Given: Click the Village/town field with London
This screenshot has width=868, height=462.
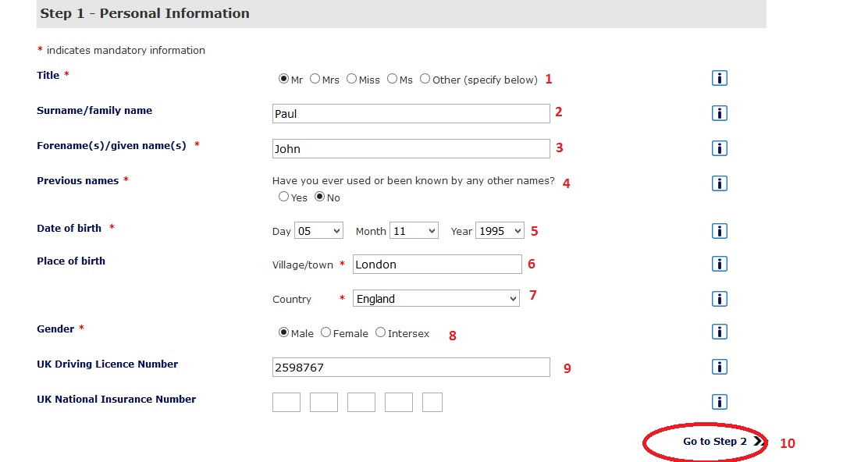Looking at the screenshot, I should [437, 265].
